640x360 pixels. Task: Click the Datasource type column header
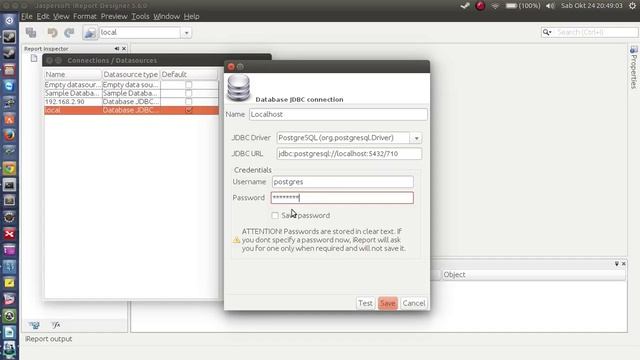coord(131,74)
